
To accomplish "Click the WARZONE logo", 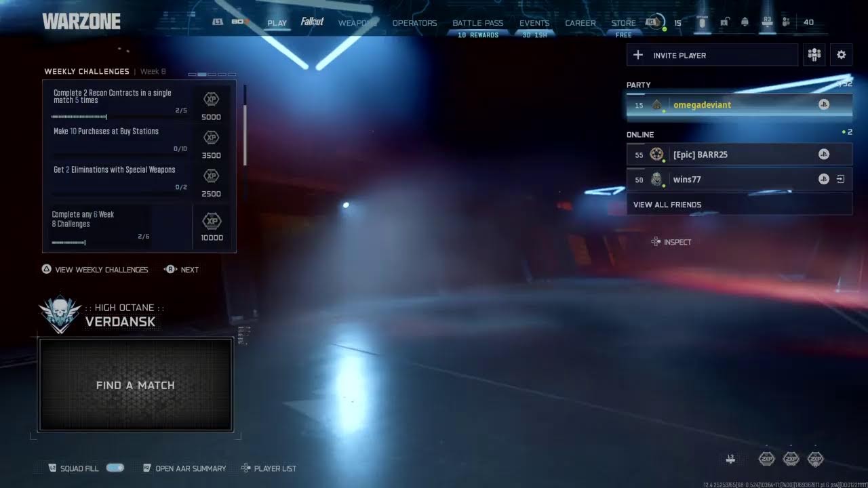I will pos(81,22).
